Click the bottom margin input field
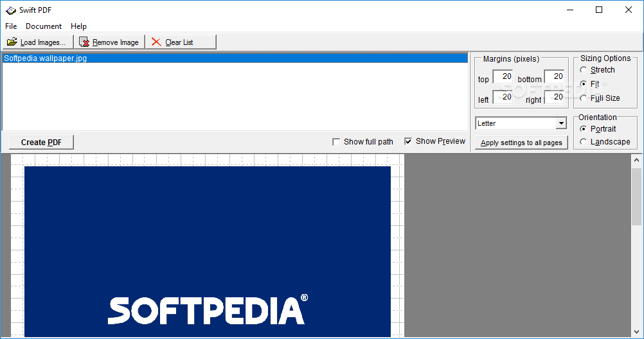644x339 pixels. pyautogui.click(x=554, y=76)
